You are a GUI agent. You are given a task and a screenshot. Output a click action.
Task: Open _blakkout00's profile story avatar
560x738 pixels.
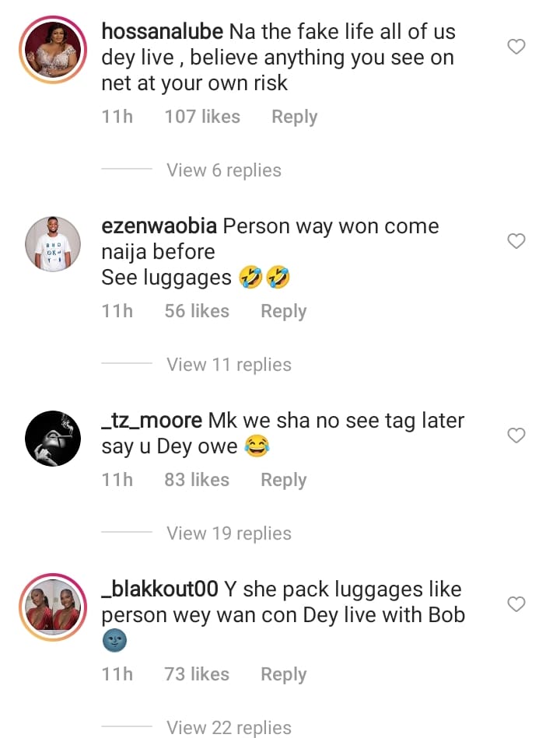(53, 607)
